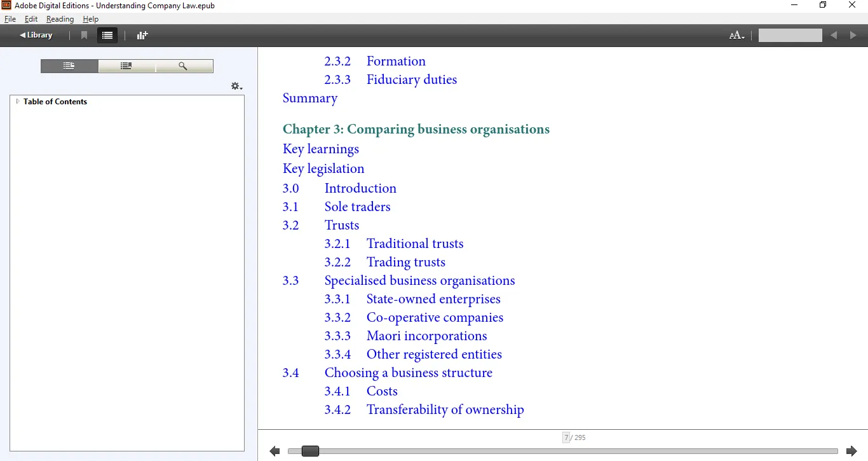This screenshot has width=868, height=461.
Task: Open the File menu
Action: [x=10, y=19]
